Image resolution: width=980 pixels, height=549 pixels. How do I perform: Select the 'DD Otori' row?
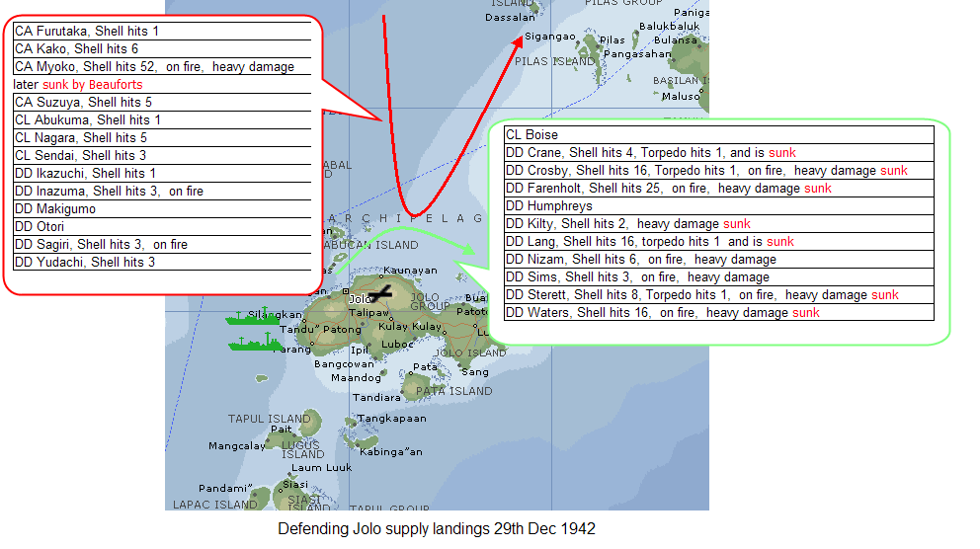pos(162,227)
